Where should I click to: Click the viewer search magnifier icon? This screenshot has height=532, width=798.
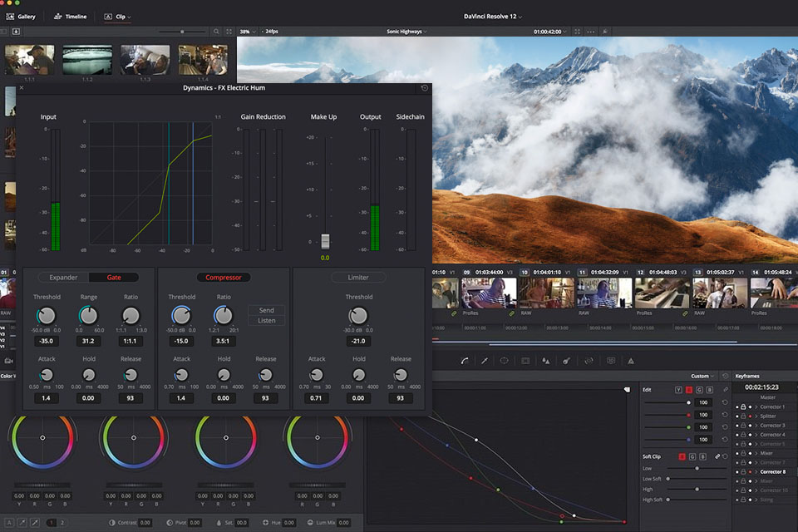pyautogui.click(x=216, y=32)
